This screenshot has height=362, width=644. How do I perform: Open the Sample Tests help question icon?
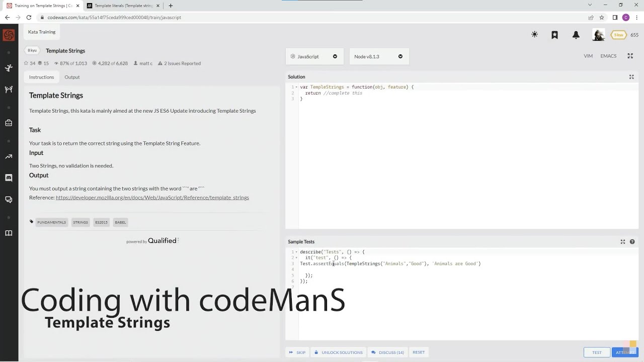632,242
